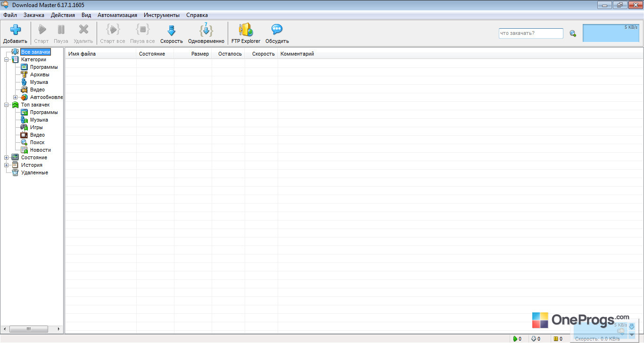Image resolution: width=644 pixels, height=343 pixels.
Task: Open the Автоматизация menu
Action: [117, 15]
